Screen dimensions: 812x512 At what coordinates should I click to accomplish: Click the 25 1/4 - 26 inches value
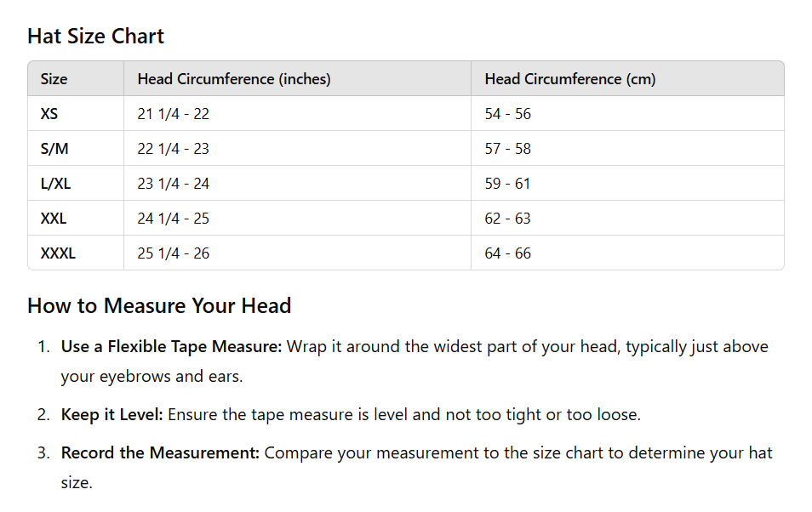click(173, 253)
